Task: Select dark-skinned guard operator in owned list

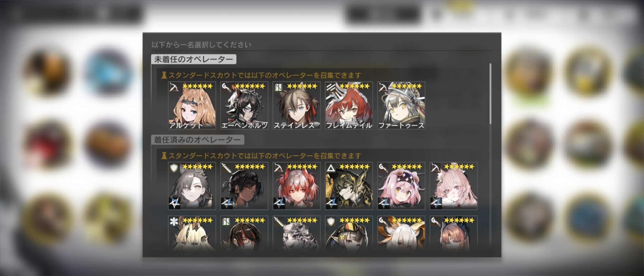Action: tap(244, 186)
